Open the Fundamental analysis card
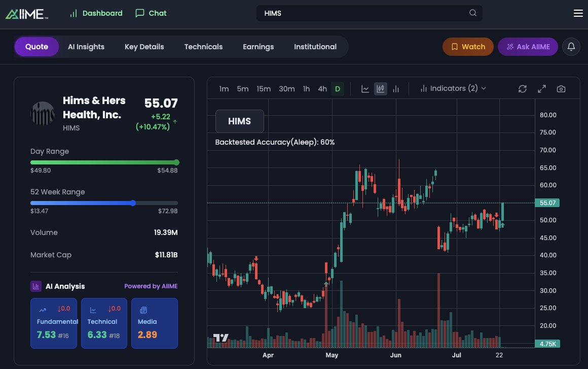The height and width of the screenshot is (369, 588). pos(54,323)
